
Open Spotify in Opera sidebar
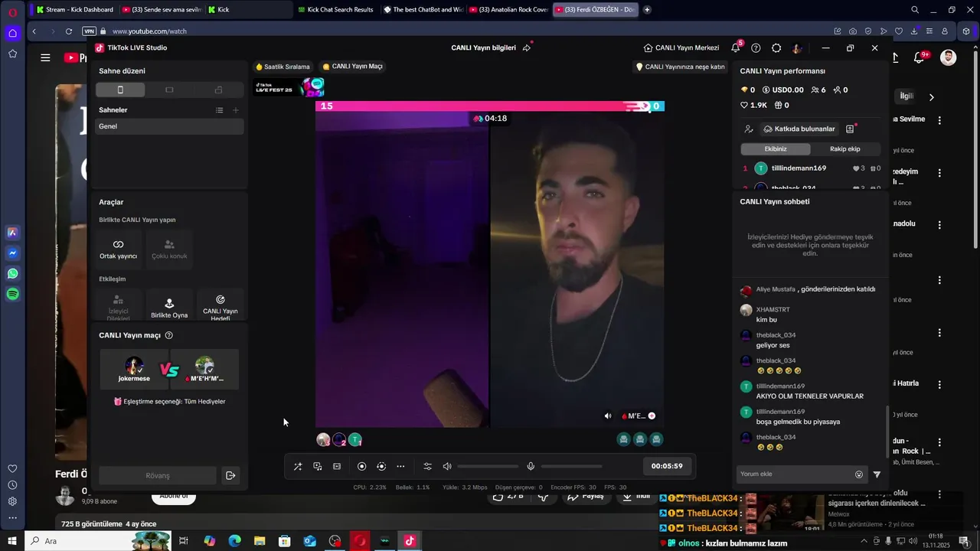pos(12,294)
